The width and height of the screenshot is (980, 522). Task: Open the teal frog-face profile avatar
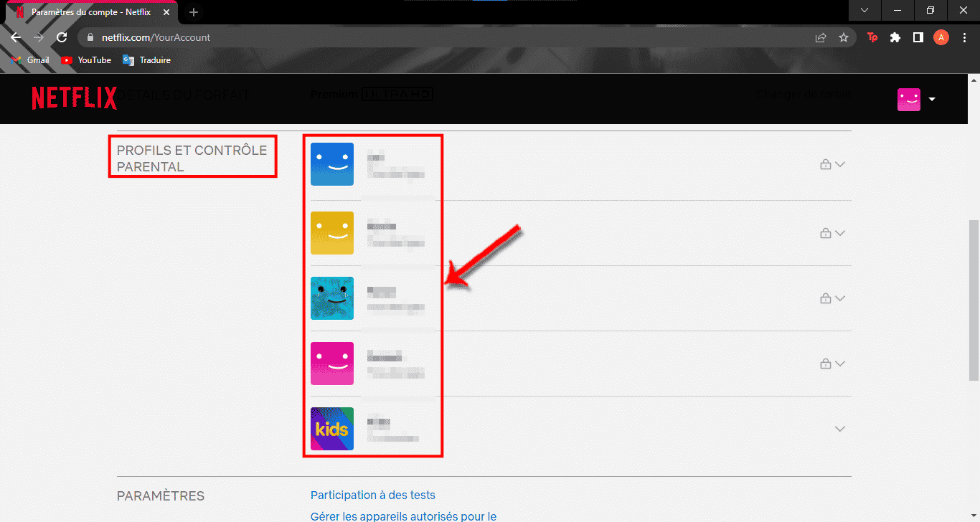332,298
